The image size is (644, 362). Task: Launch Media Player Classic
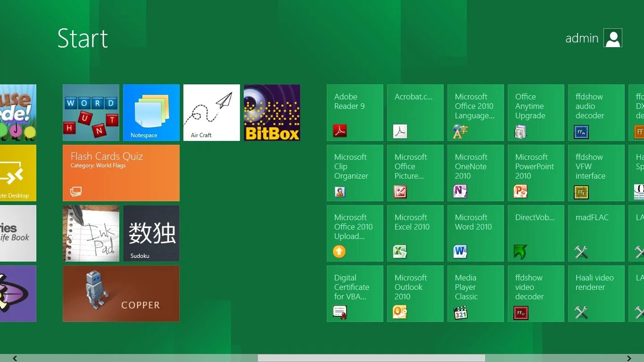click(476, 294)
